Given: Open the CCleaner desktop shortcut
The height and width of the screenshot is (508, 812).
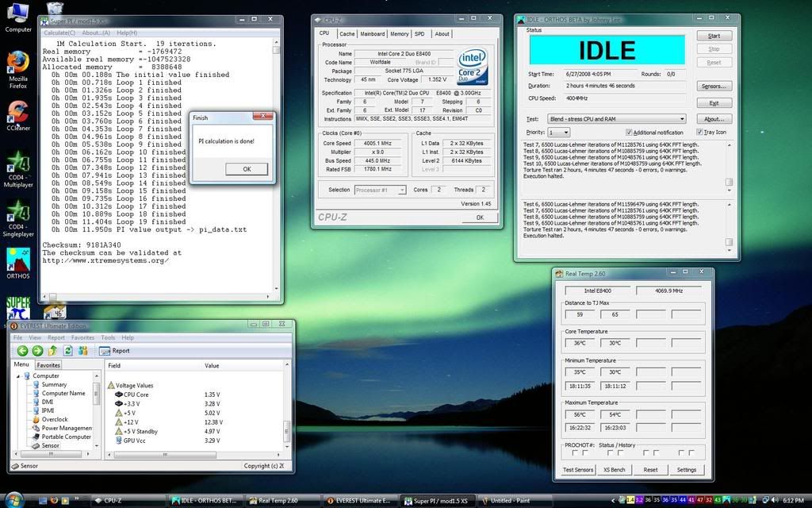Looking at the screenshot, I should [x=17, y=115].
